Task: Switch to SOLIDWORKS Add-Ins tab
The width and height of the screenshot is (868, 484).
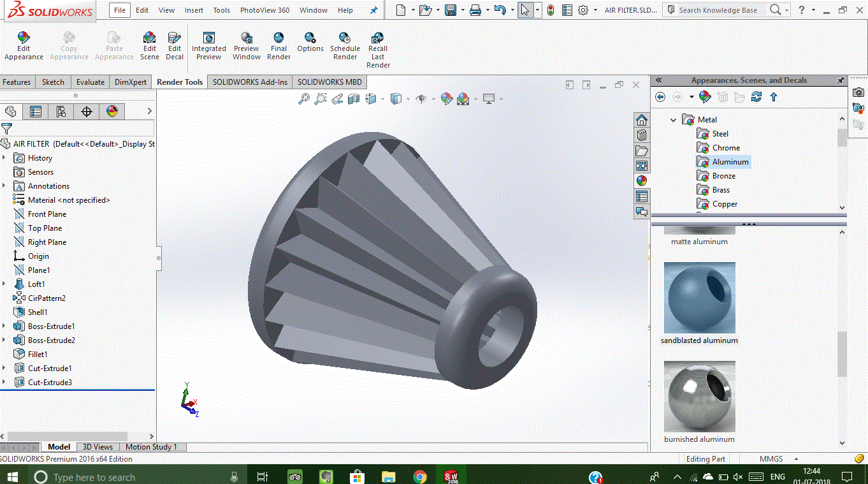Action: (x=250, y=82)
